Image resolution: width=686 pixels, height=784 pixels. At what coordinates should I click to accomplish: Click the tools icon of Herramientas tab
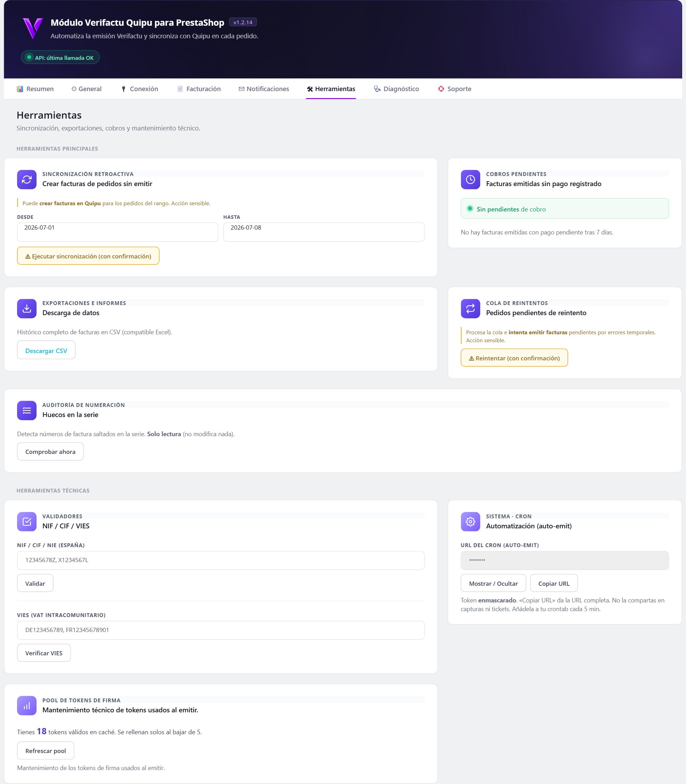pyautogui.click(x=310, y=89)
